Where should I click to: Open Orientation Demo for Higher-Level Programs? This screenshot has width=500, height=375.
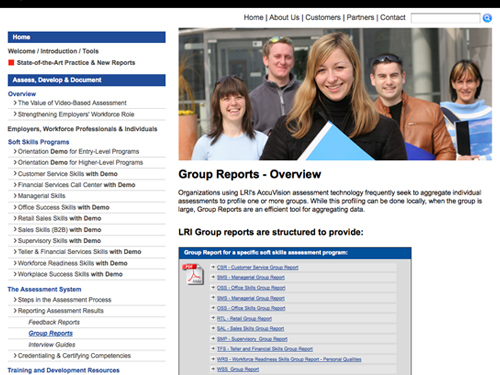tap(80, 162)
